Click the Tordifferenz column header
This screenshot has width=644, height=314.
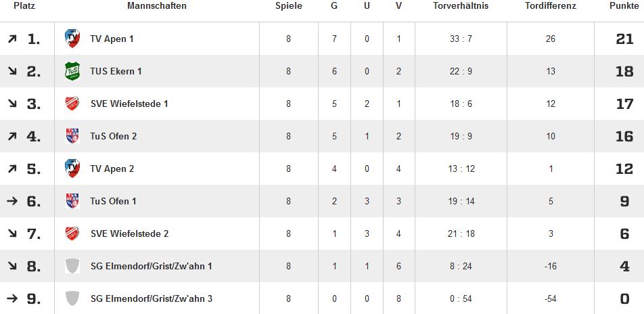[x=550, y=6]
